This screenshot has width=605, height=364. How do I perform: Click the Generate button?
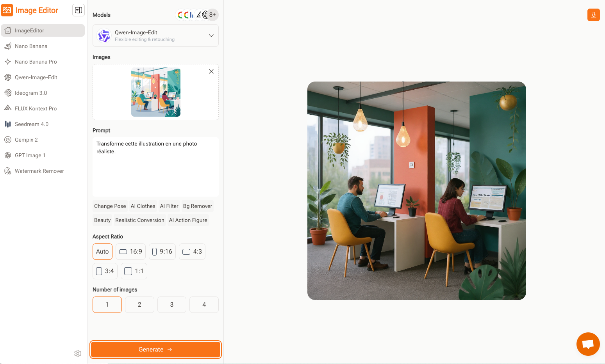(155, 350)
